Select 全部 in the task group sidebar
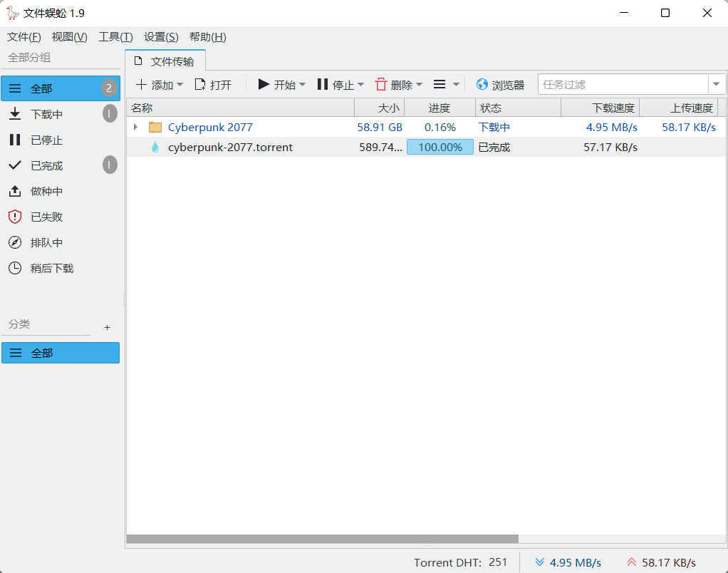This screenshot has width=728, height=573. [61, 88]
